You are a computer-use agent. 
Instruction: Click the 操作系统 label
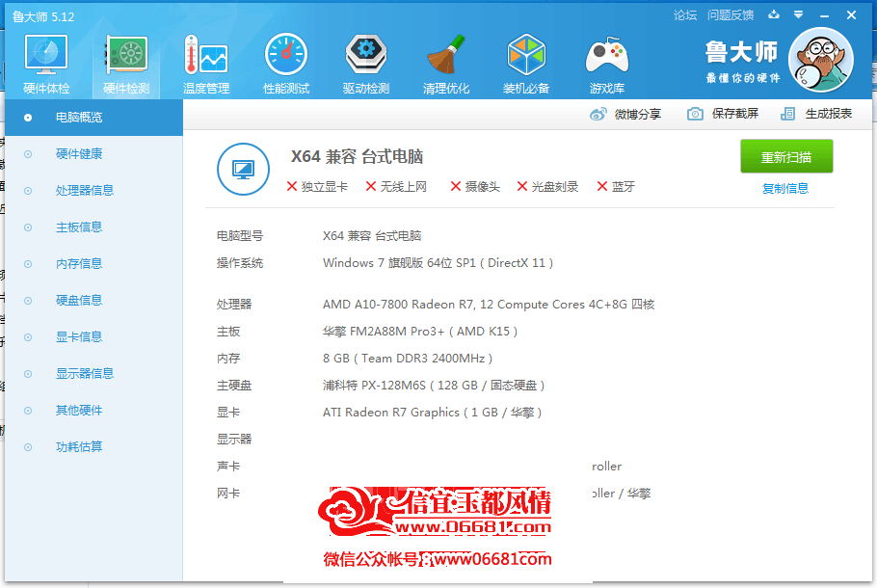(x=240, y=263)
